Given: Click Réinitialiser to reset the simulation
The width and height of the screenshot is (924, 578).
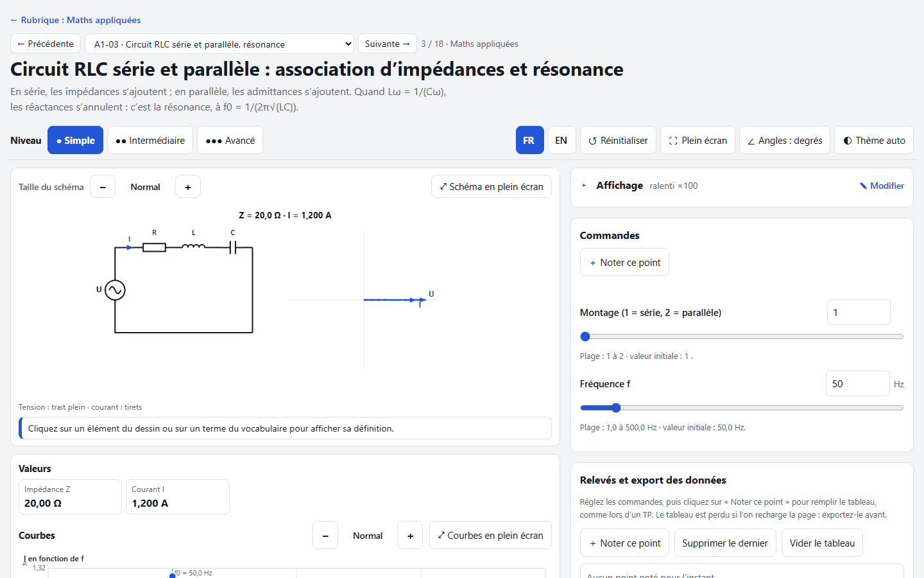Looking at the screenshot, I should (618, 141).
